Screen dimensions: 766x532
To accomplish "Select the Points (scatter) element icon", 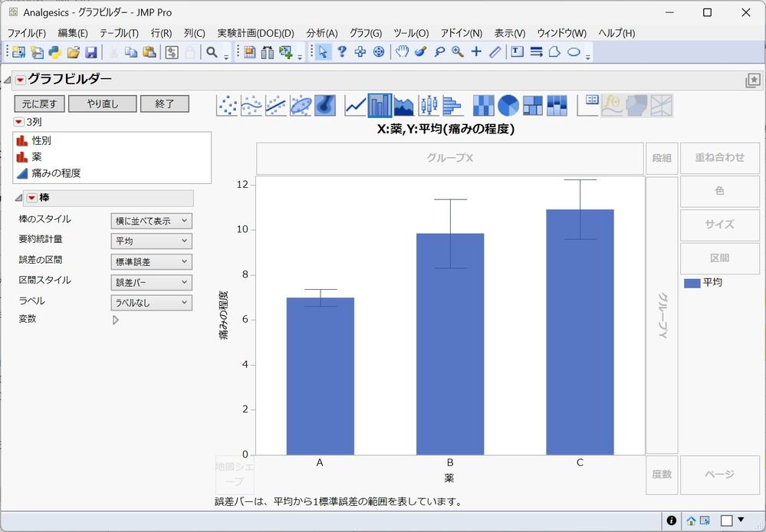I will 227,106.
